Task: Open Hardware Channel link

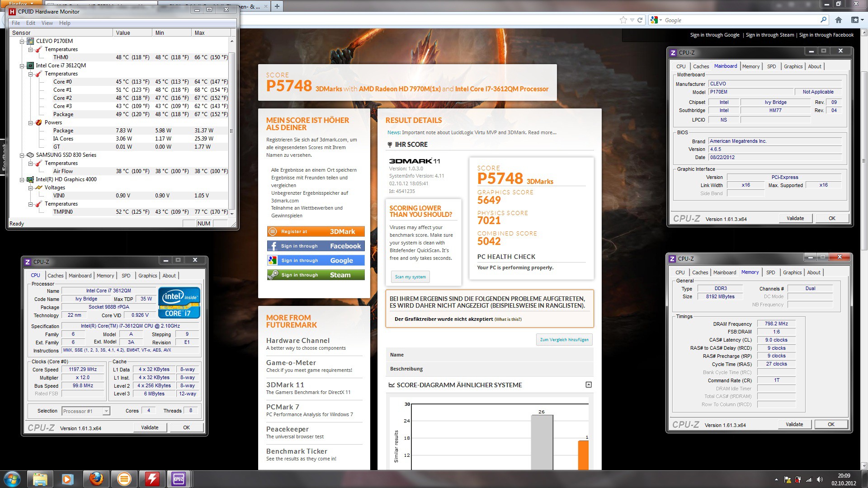Action: click(298, 341)
